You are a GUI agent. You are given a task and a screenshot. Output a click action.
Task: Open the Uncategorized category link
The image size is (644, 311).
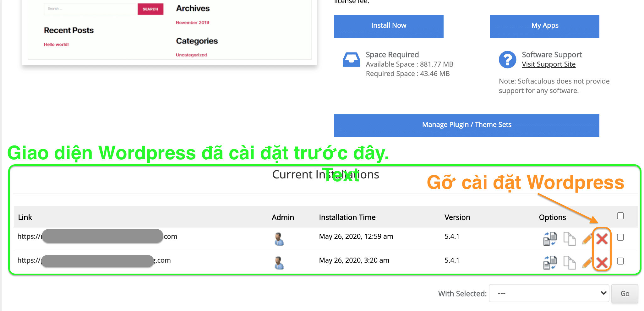click(191, 55)
